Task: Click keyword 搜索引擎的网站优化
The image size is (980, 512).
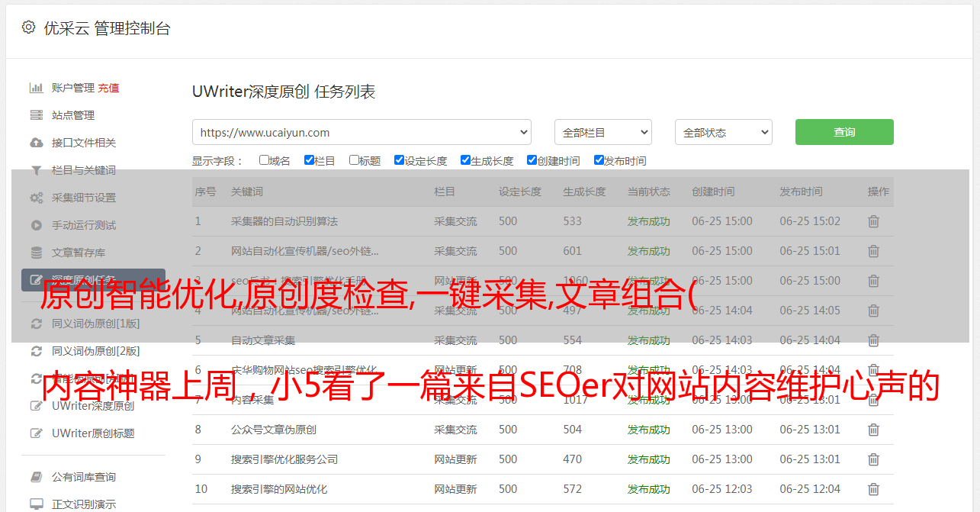Action: pyautogui.click(x=279, y=489)
